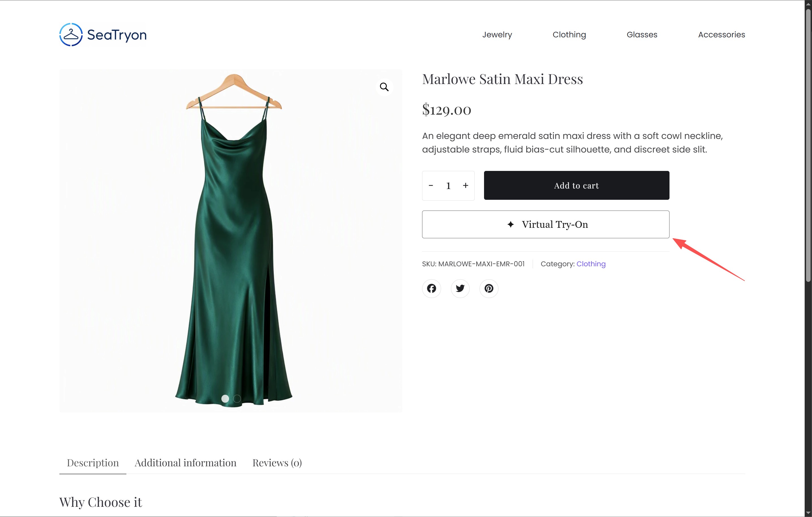Follow the Clothing category link
Viewport: 812px width, 517px height.
click(x=591, y=264)
